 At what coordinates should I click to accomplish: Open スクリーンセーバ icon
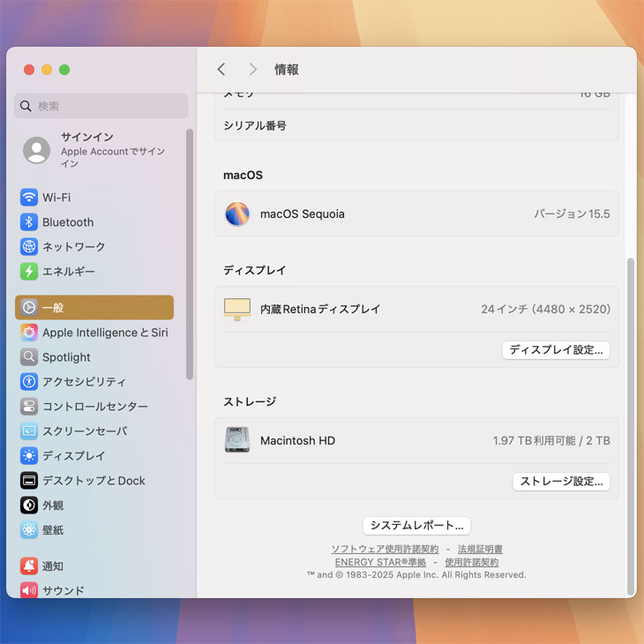[x=29, y=431]
